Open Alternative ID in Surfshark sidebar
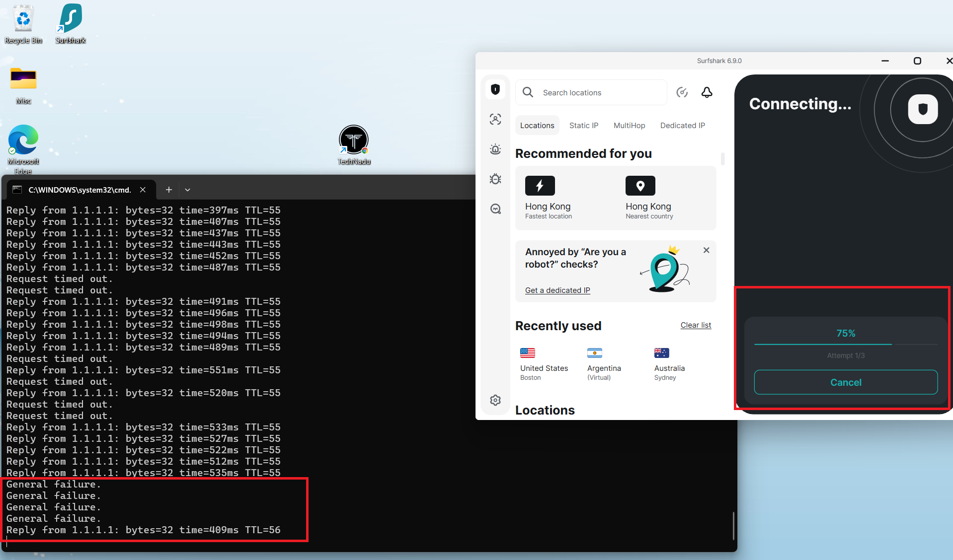 (495, 119)
